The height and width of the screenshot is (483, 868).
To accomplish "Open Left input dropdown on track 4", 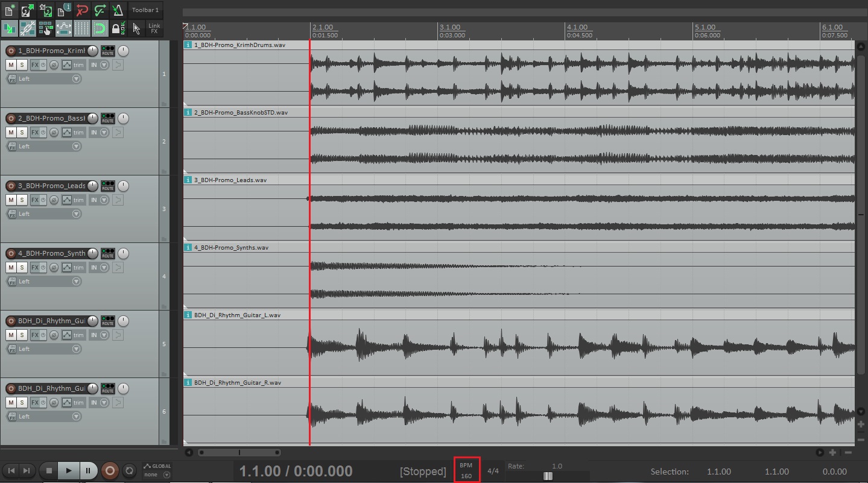I will [44, 281].
